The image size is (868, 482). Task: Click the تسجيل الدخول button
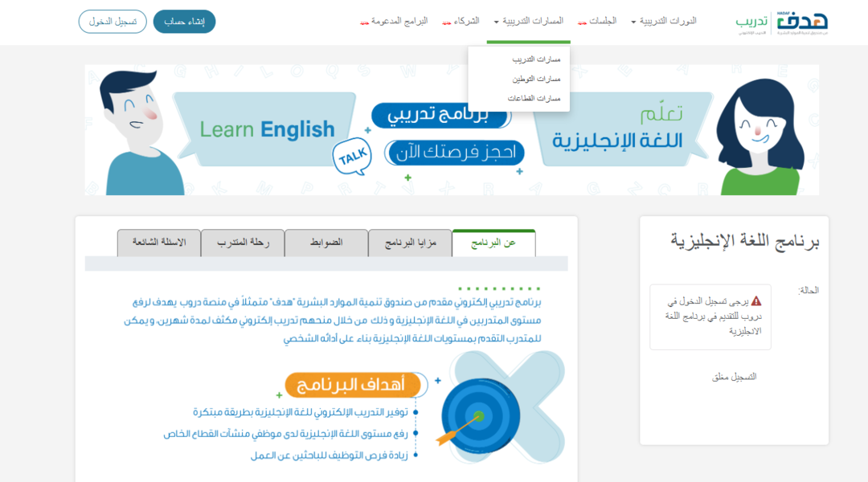pos(113,22)
